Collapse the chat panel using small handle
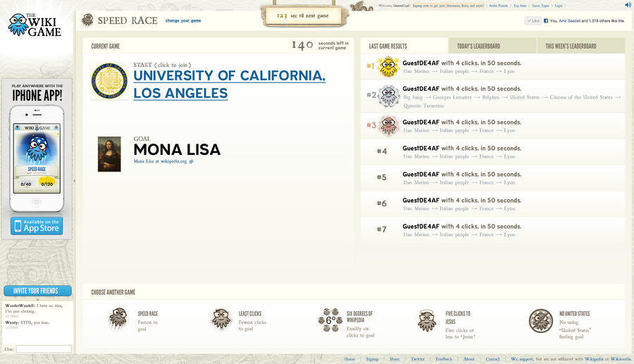This screenshot has height=364, width=634. pyautogui.click(x=75, y=181)
